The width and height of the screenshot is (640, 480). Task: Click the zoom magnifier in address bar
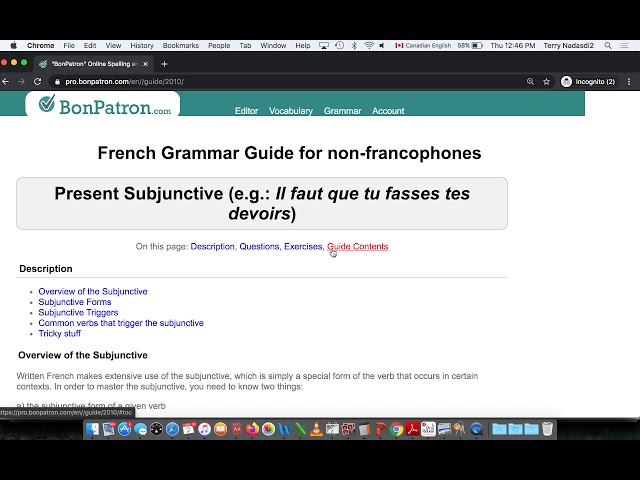coord(530,82)
